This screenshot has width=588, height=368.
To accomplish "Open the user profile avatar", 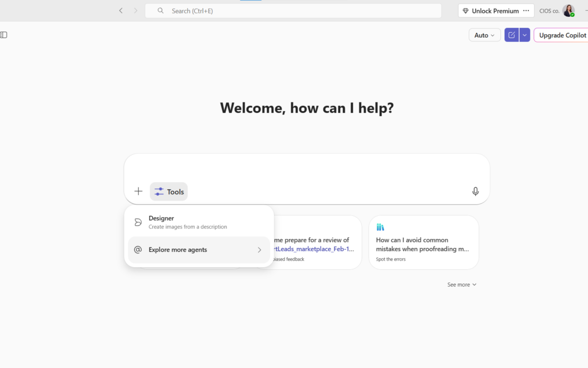I will click(568, 10).
